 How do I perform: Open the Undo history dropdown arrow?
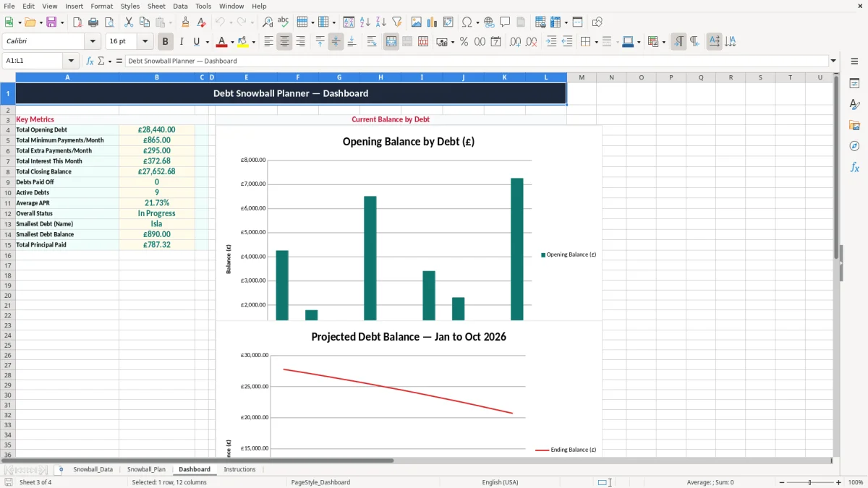tap(230, 22)
